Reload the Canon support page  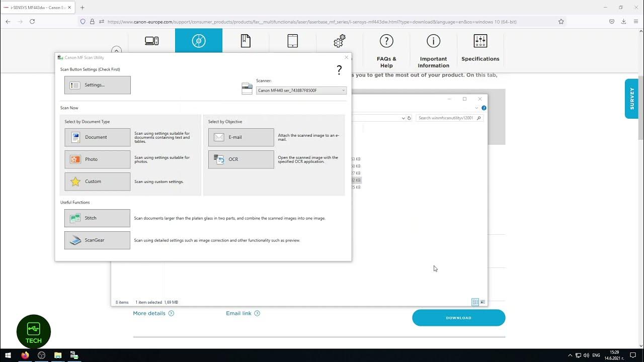(32, 22)
